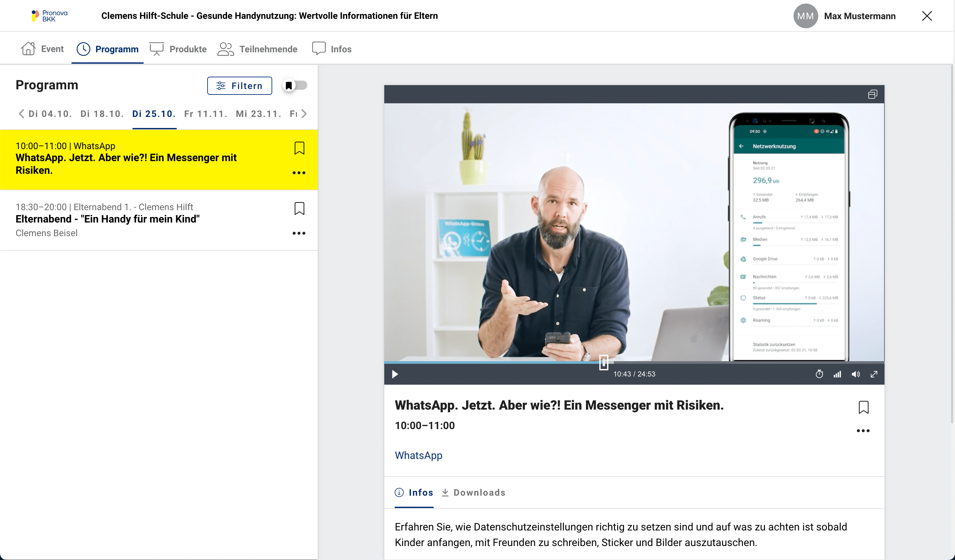Enter fullscreen video mode
Screen dimensions: 955x560
(874, 374)
